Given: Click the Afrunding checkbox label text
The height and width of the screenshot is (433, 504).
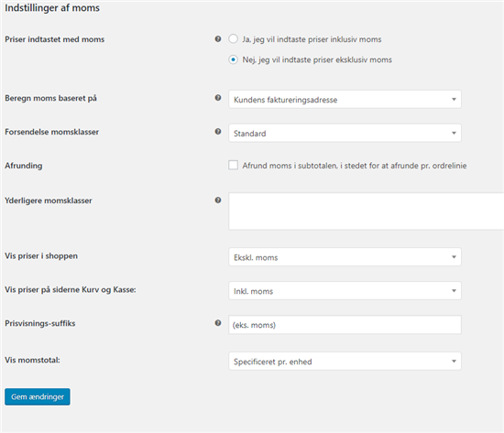Looking at the screenshot, I should click(355, 166).
